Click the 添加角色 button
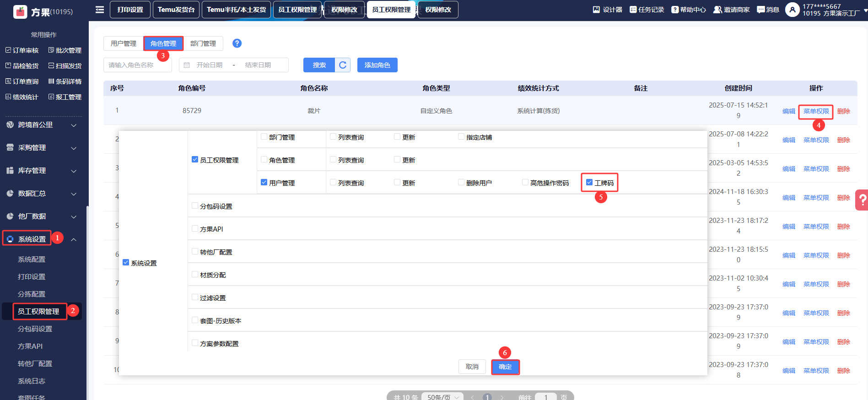868x400 pixels. pyautogui.click(x=377, y=65)
